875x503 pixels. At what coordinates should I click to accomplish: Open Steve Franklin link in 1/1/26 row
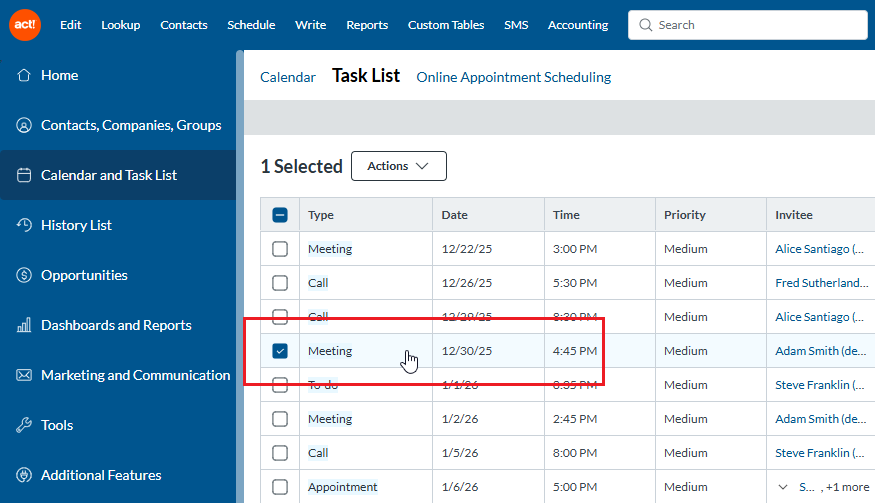pyautogui.click(x=819, y=385)
